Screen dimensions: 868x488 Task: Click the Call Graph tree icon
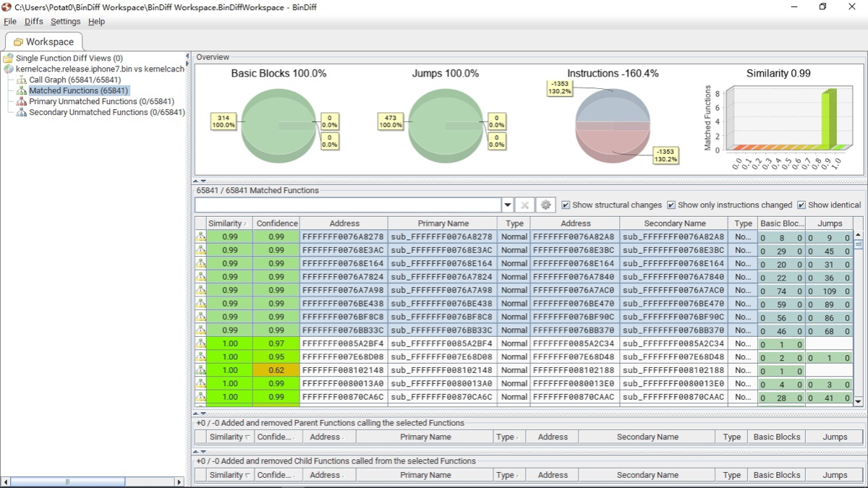click(x=22, y=80)
